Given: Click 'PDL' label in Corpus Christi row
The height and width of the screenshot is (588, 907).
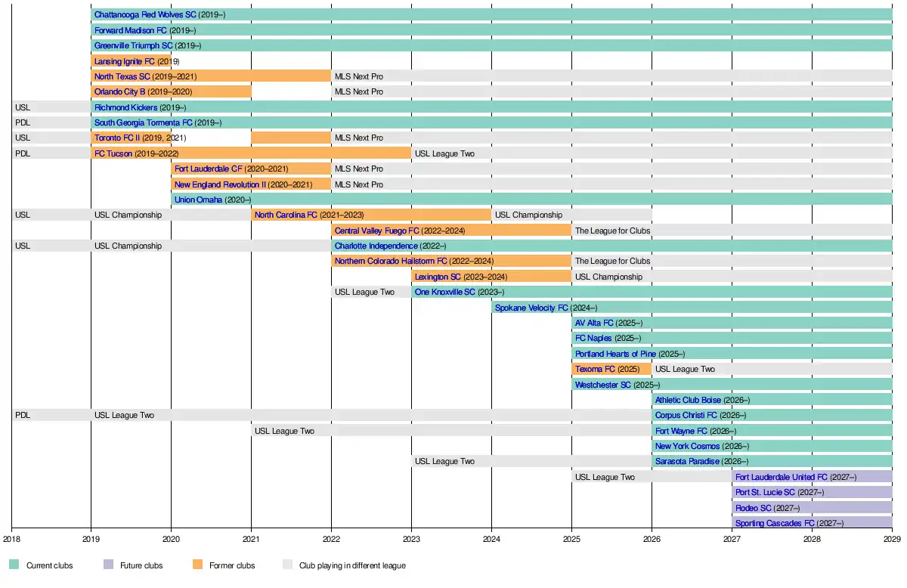Looking at the screenshot, I should pos(23,415).
